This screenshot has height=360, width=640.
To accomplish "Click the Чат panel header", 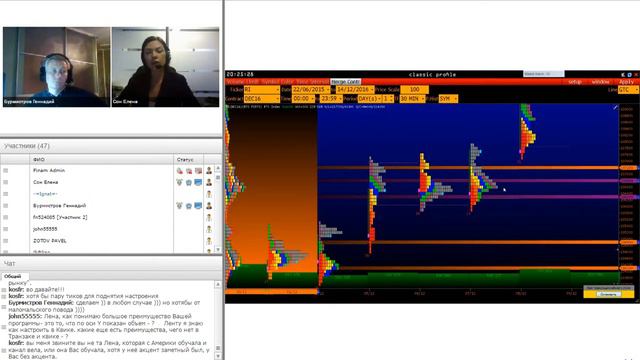I will coord(111,264).
